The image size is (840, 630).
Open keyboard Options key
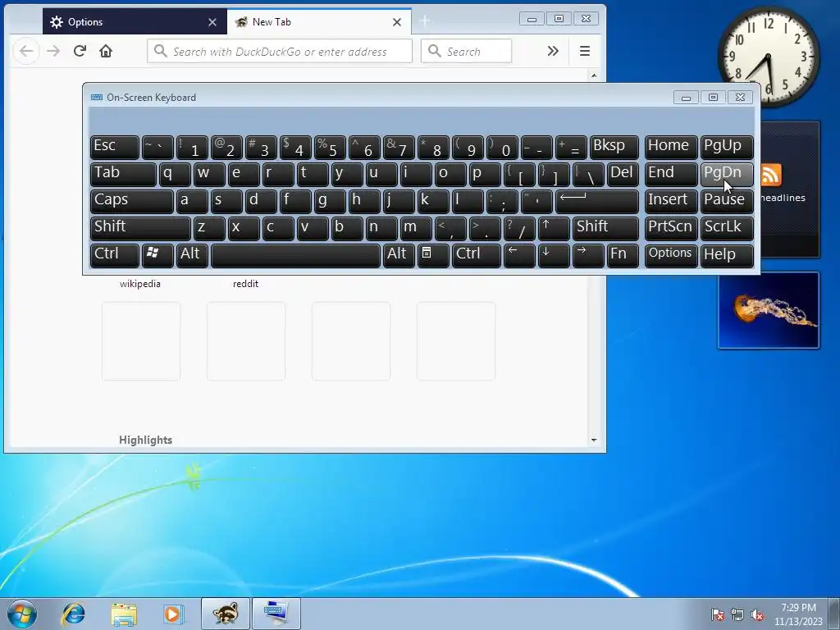coord(671,255)
